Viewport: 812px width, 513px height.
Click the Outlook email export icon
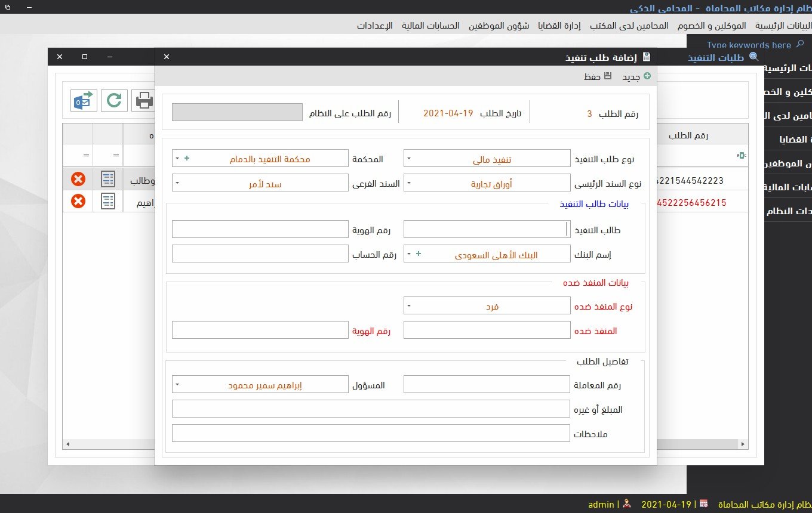pos(84,101)
